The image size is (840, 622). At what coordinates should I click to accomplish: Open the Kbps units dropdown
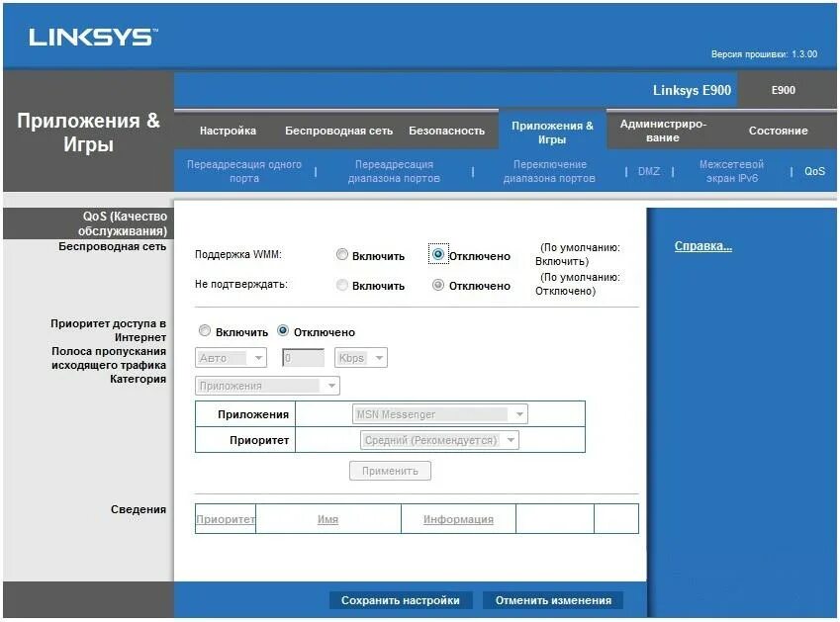(360, 358)
